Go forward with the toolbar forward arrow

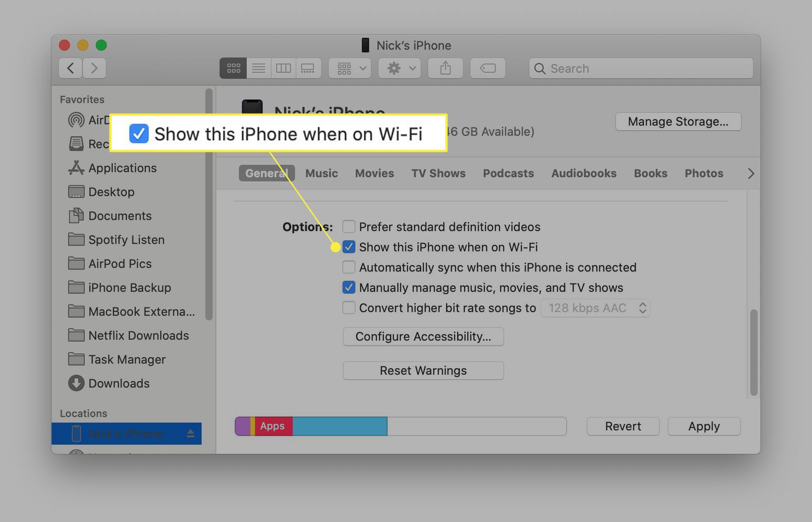[94, 68]
